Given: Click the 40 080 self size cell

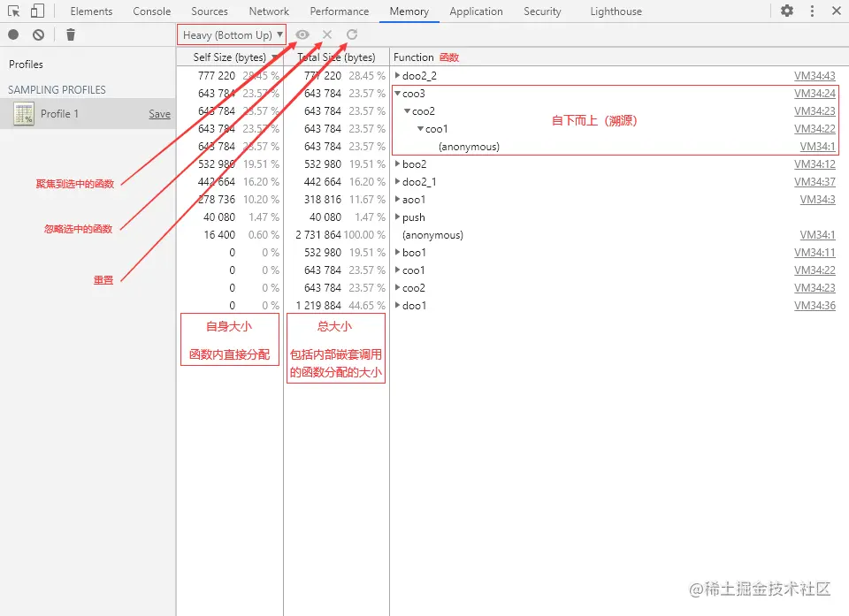Looking at the screenshot, I should [219, 217].
